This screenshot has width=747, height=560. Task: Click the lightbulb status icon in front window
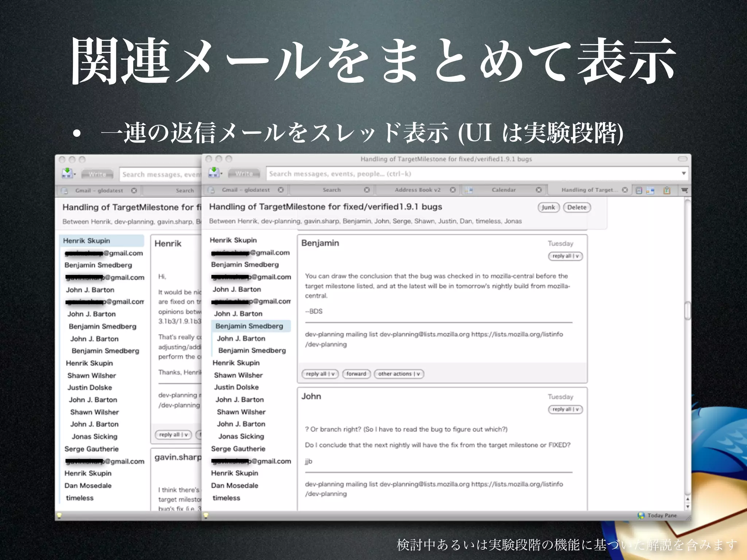click(x=206, y=515)
